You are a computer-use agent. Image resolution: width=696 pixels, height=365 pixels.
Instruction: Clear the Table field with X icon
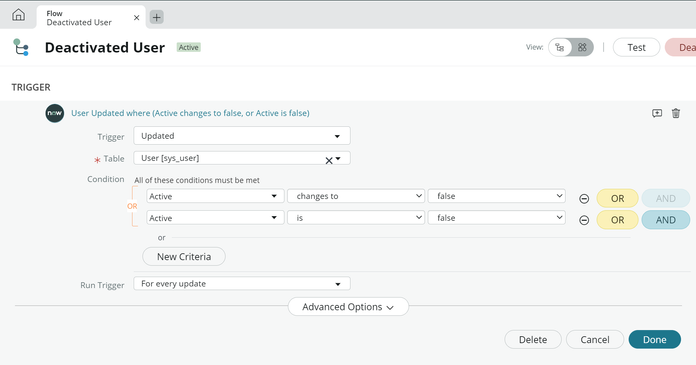coord(329,161)
